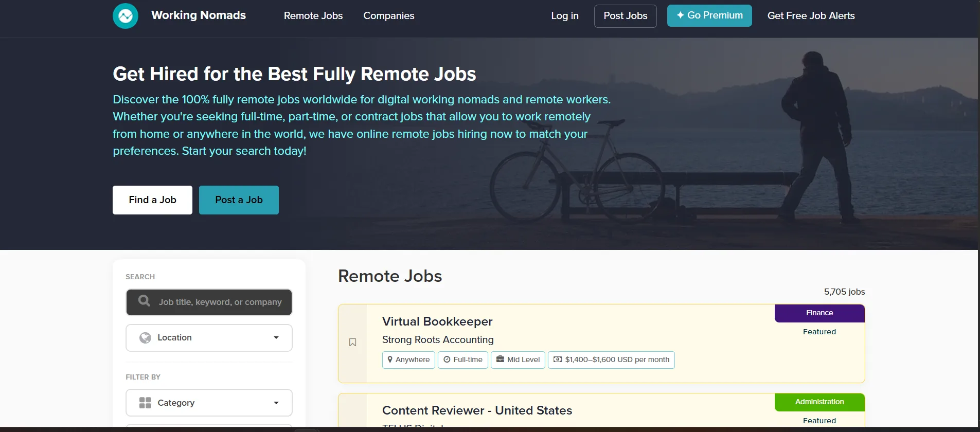The image size is (980, 432).
Task: Focus the job title search field
Action: (209, 302)
